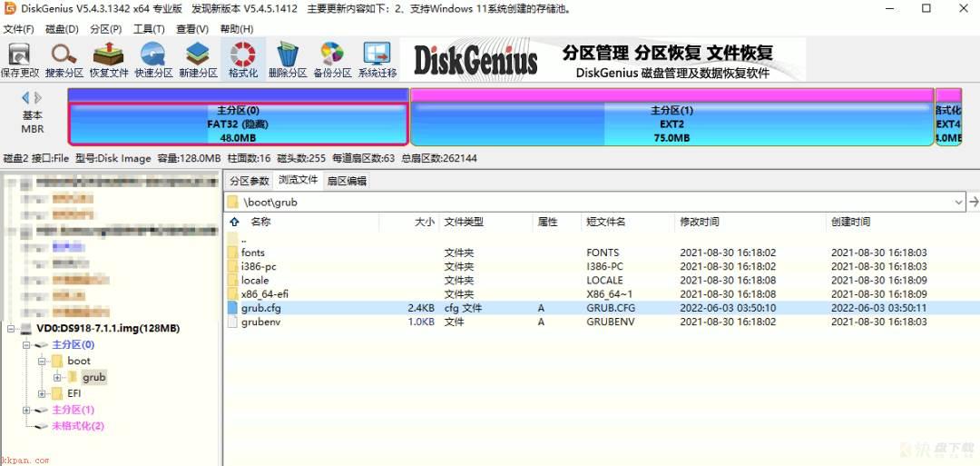The height and width of the screenshot is (466, 980).
Task: Open the path box dropdown arrow
Action: 959,202
